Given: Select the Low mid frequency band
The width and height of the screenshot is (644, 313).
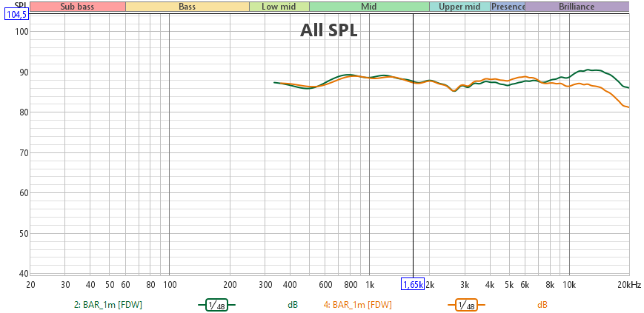Looking at the screenshot, I should 279,7.
